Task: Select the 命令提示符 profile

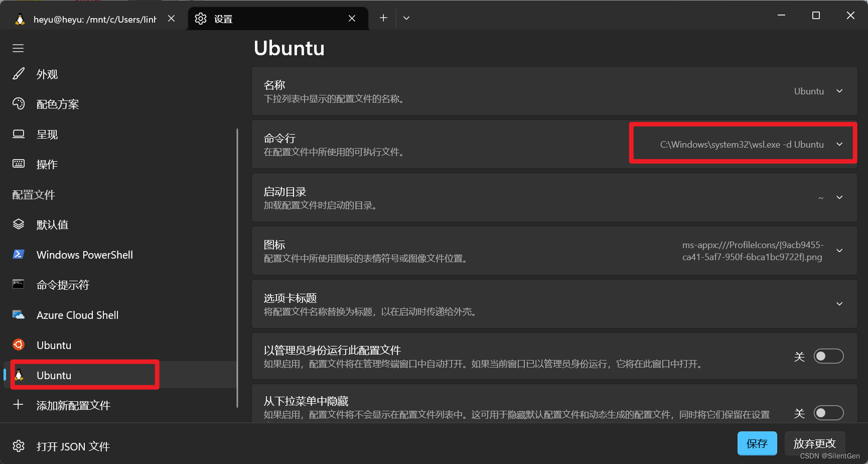Action: pos(119,285)
